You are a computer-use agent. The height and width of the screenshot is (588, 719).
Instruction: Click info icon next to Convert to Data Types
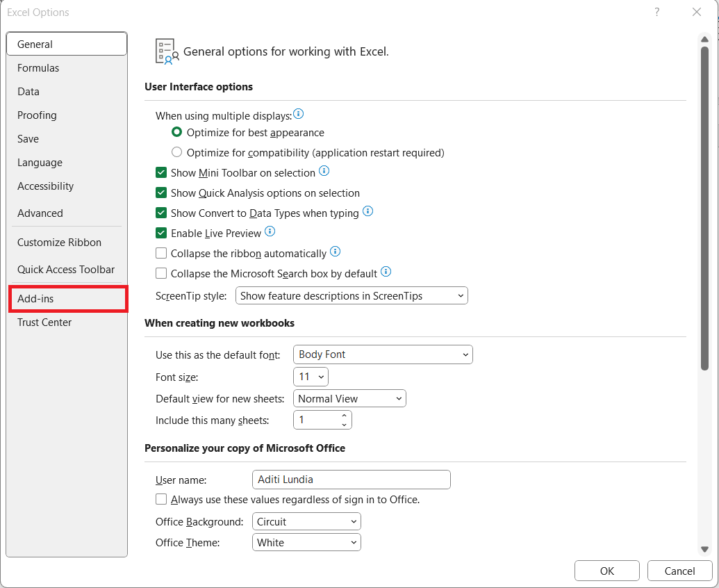[x=367, y=211]
